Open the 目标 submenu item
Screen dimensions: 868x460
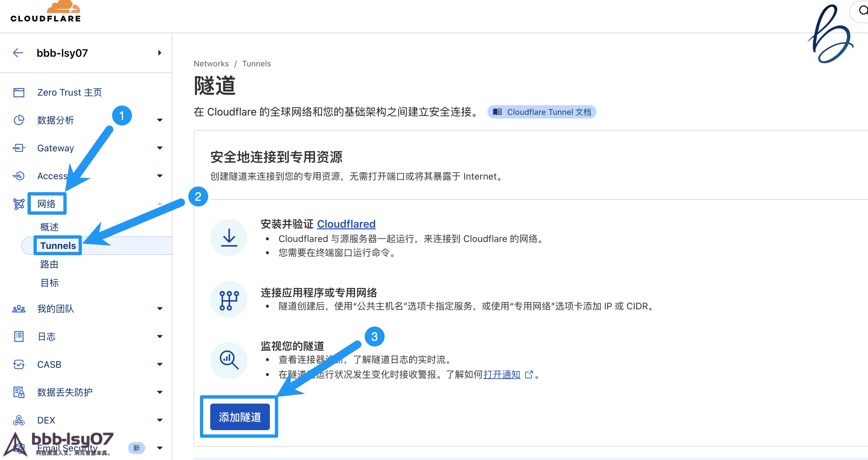pos(49,283)
